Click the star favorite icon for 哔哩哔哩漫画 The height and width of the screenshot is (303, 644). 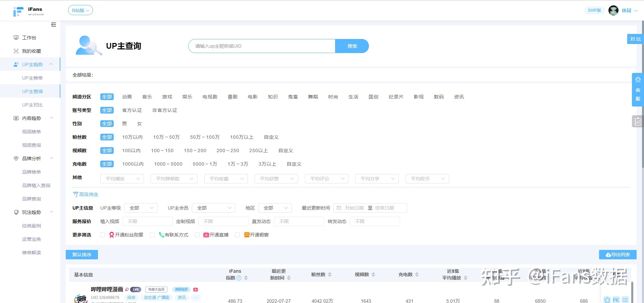(x=607, y=300)
